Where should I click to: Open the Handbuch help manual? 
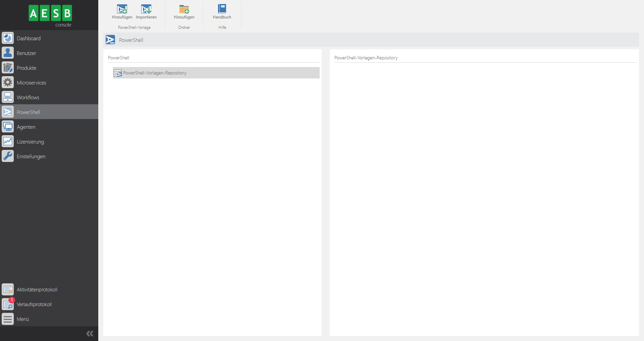click(x=222, y=11)
